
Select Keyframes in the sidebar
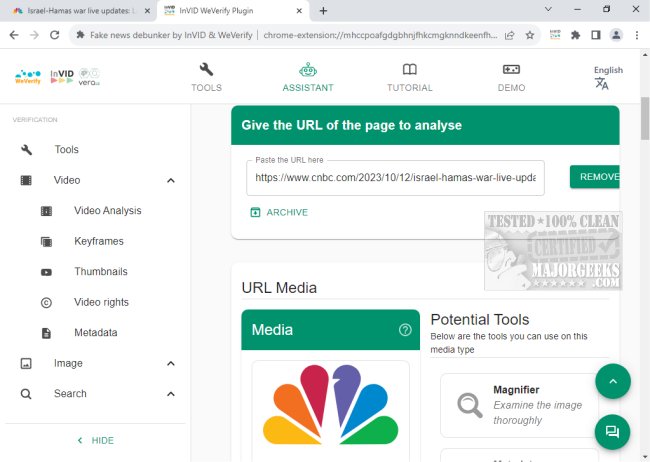(98, 241)
